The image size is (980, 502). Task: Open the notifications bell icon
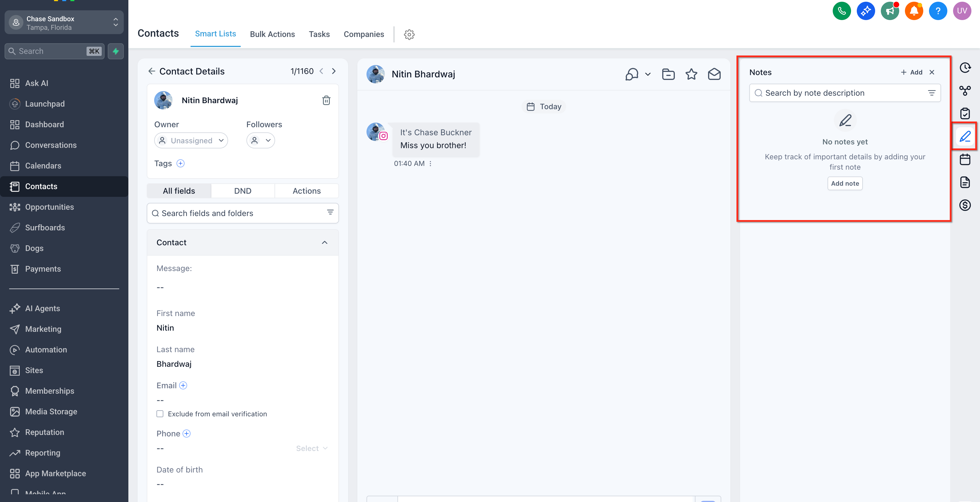tap(914, 11)
